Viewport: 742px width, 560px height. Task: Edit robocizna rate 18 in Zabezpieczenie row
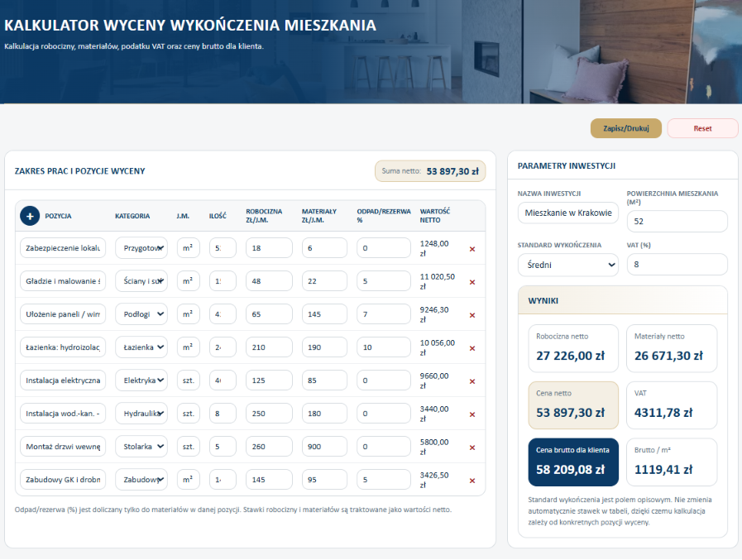pos(269,247)
